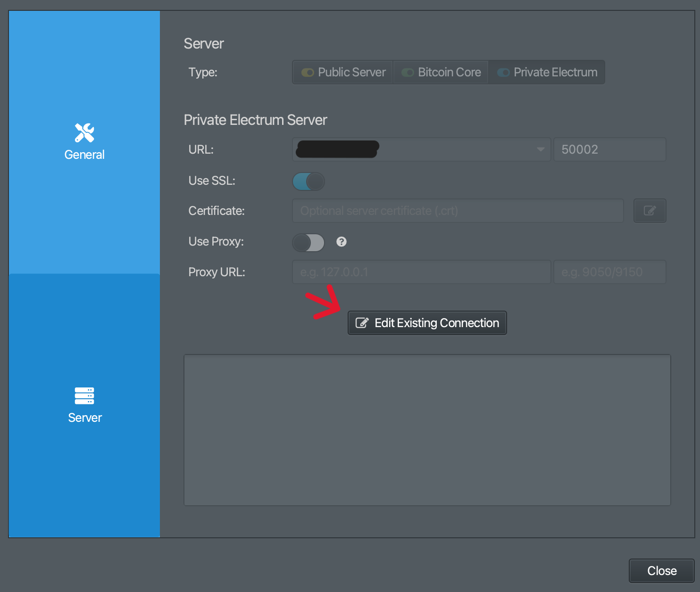Enable the Use Proxy toggle

tap(308, 242)
